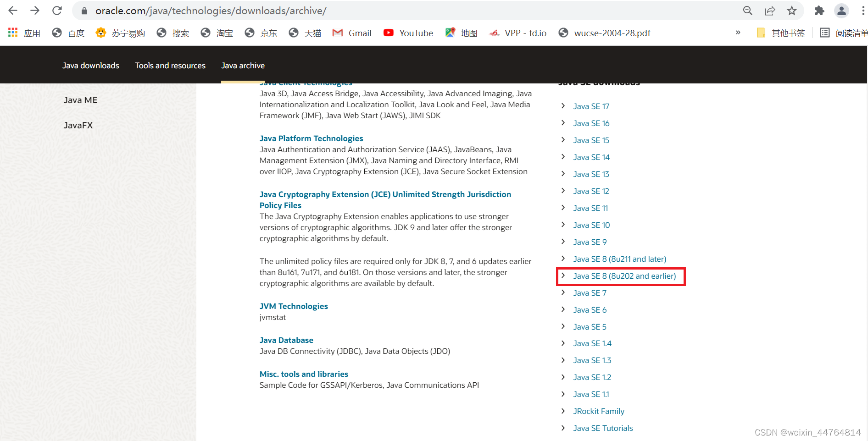Select the Java archive tab
Screen dimensions: 868x441
click(243, 66)
